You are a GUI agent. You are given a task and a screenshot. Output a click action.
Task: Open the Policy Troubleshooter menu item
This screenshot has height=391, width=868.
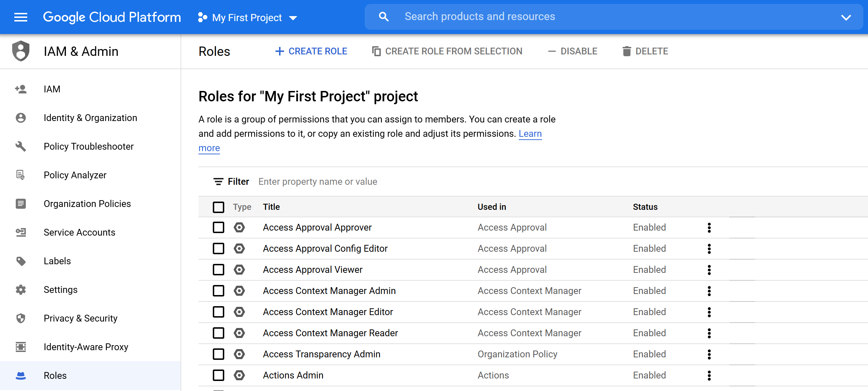tap(90, 146)
